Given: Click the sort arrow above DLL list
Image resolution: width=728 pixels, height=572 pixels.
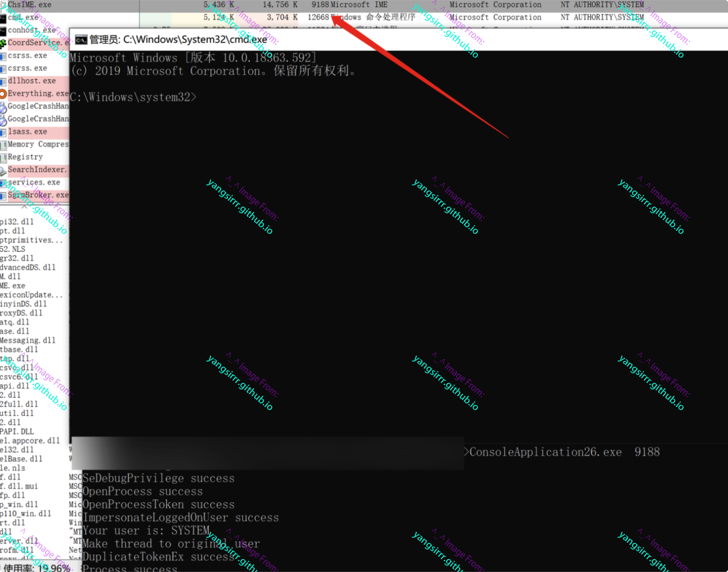Looking at the screenshot, I should click(x=24, y=207).
